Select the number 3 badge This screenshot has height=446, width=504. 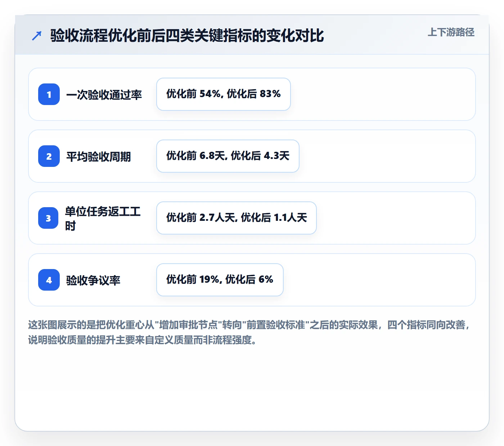48,218
